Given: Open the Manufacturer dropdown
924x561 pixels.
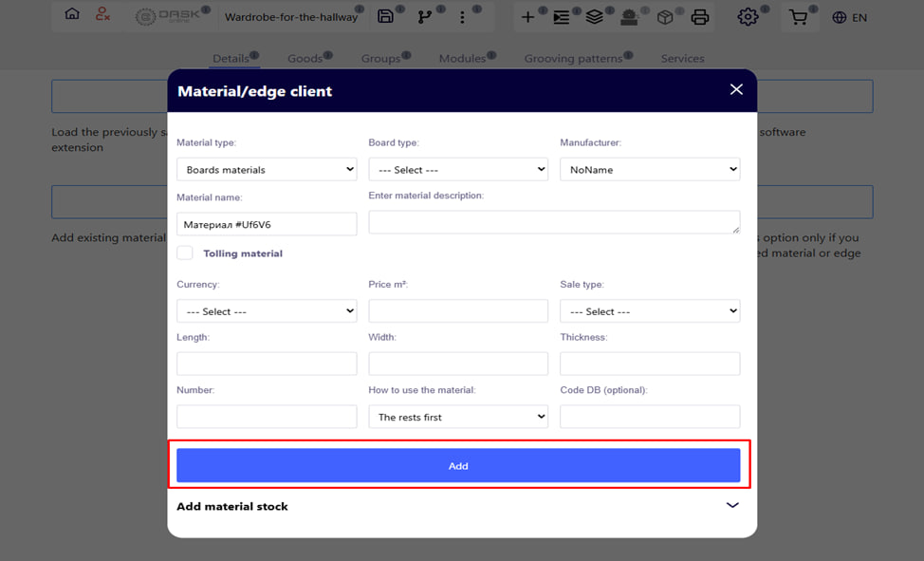Looking at the screenshot, I should click(x=650, y=170).
